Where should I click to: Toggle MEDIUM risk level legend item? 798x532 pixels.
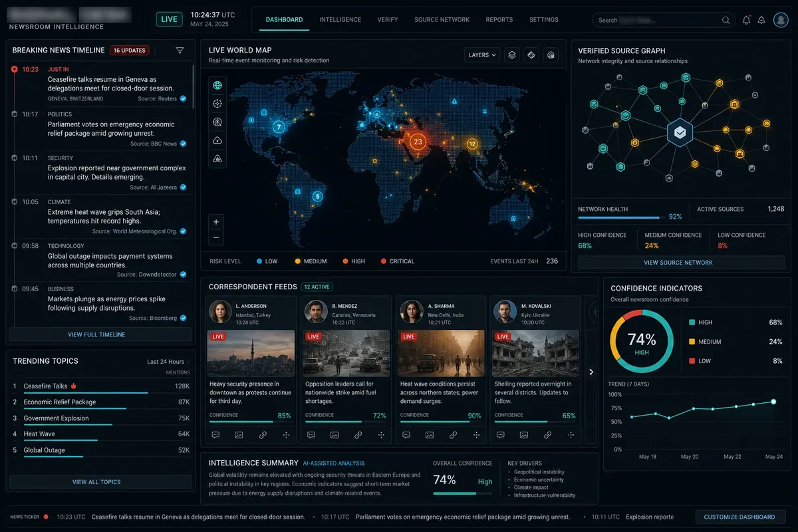311,261
